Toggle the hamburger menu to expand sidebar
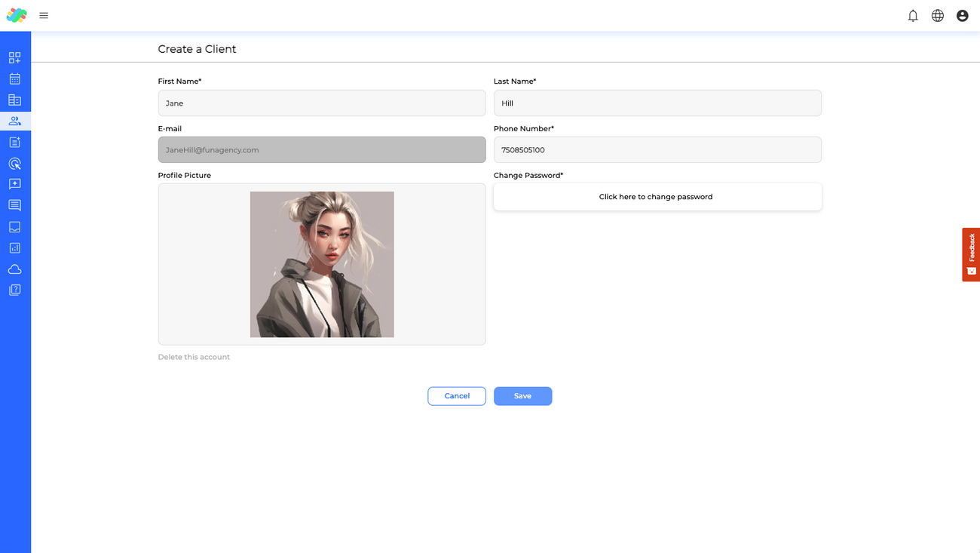 (x=44, y=15)
